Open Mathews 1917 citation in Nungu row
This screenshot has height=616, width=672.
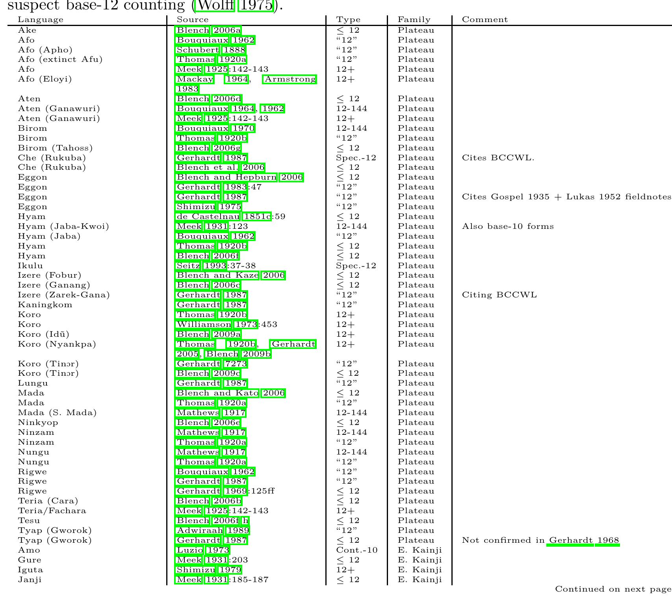click(x=211, y=452)
